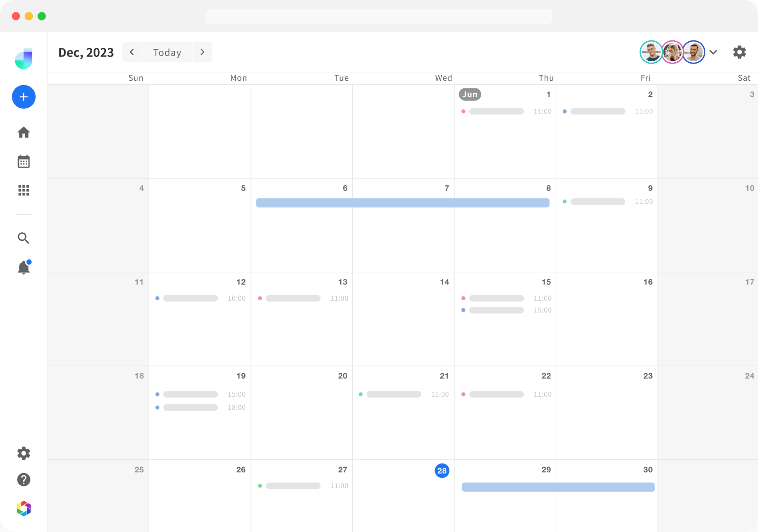
Task: Open the notifications bell
Action: tap(24, 268)
